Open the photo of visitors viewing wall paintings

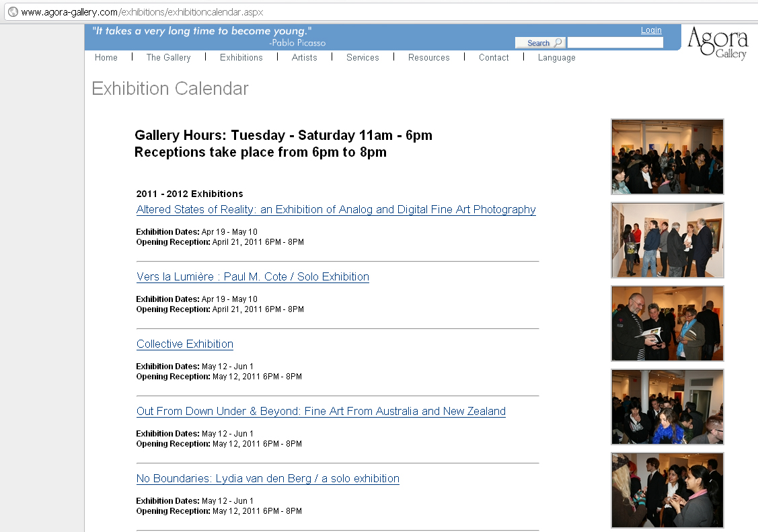click(668, 240)
